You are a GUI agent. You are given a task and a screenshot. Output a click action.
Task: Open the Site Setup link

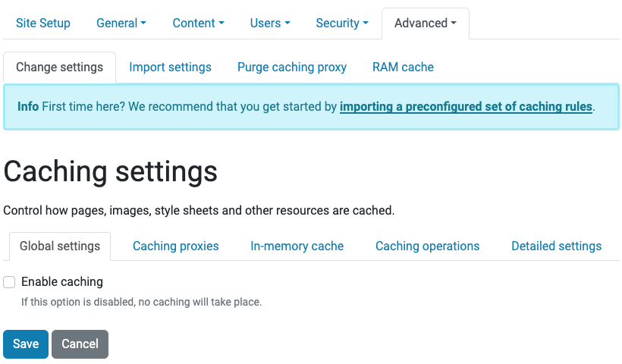[43, 23]
